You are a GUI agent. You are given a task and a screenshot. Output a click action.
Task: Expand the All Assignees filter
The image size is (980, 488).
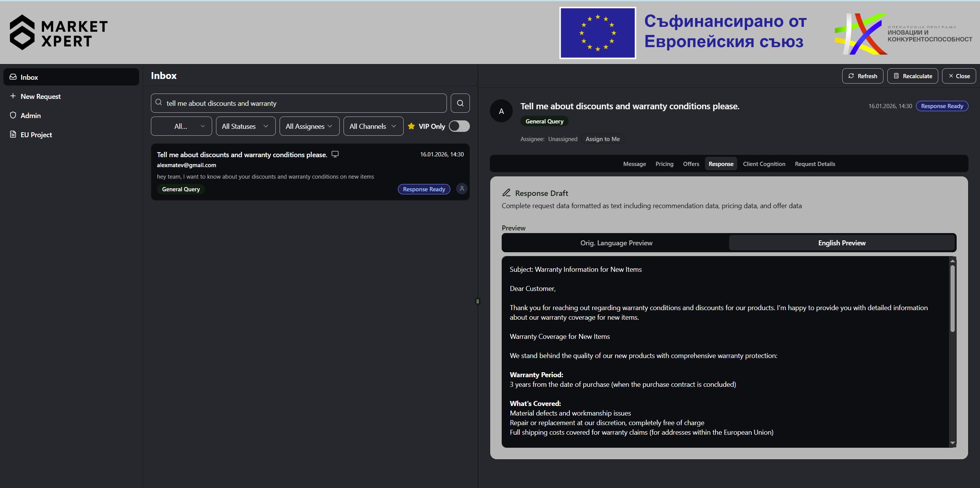(309, 126)
